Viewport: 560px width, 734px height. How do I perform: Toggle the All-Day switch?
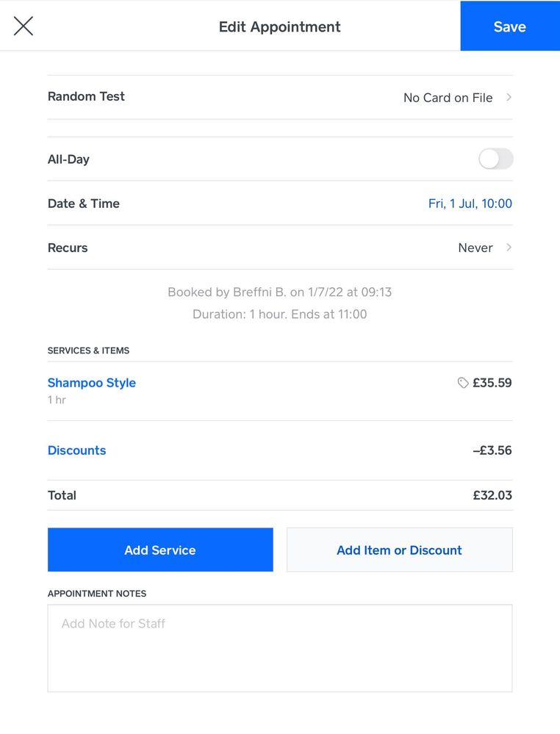(495, 159)
